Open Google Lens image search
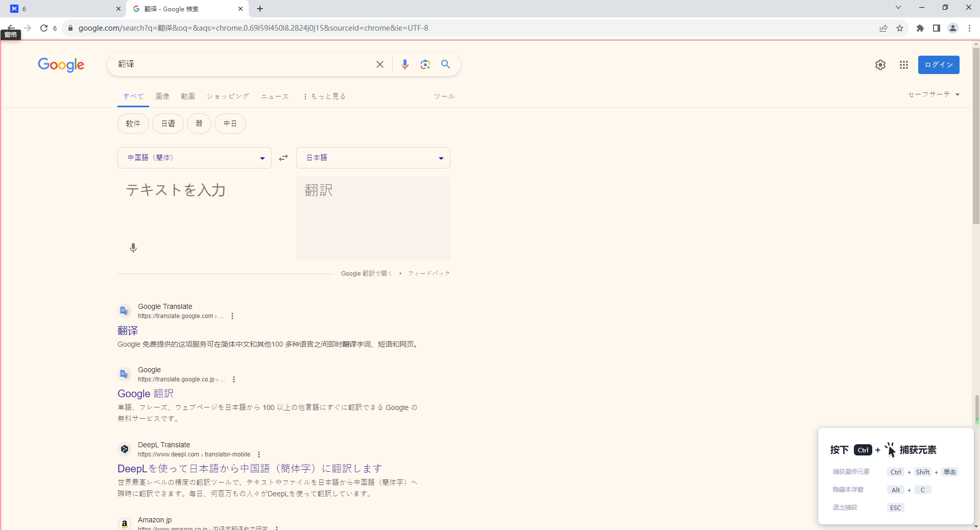Image resolution: width=980 pixels, height=530 pixels. pyautogui.click(x=425, y=64)
